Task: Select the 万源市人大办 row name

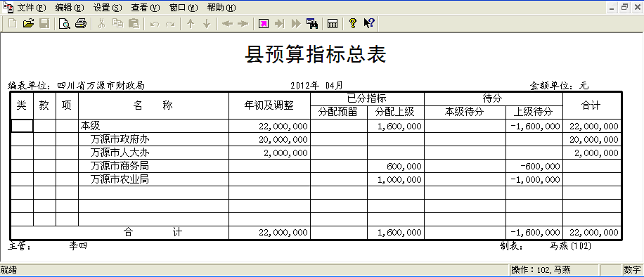Action: click(x=153, y=153)
